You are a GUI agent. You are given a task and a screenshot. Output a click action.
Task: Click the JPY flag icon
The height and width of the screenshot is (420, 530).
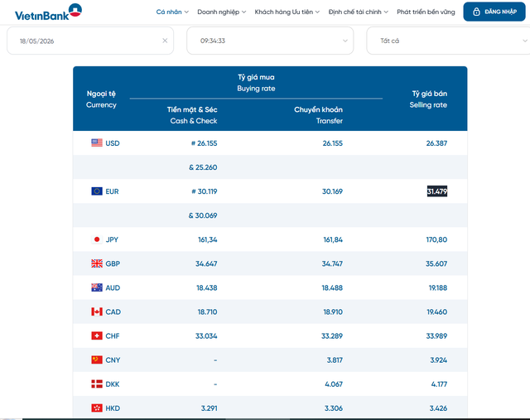pyautogui.click(x=97, y=239)
